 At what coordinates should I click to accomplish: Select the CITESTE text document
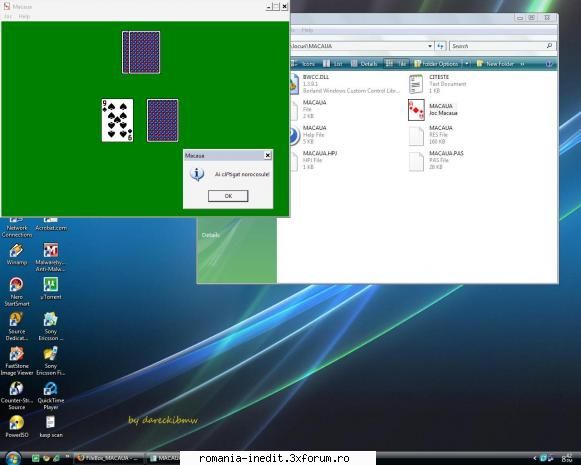point(437,84)
